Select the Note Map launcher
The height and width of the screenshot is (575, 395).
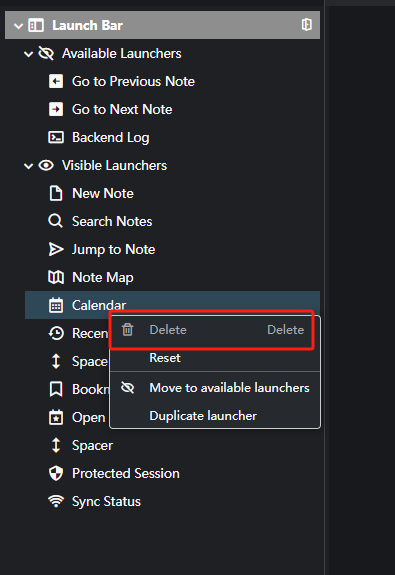click(x=103, y=277)
